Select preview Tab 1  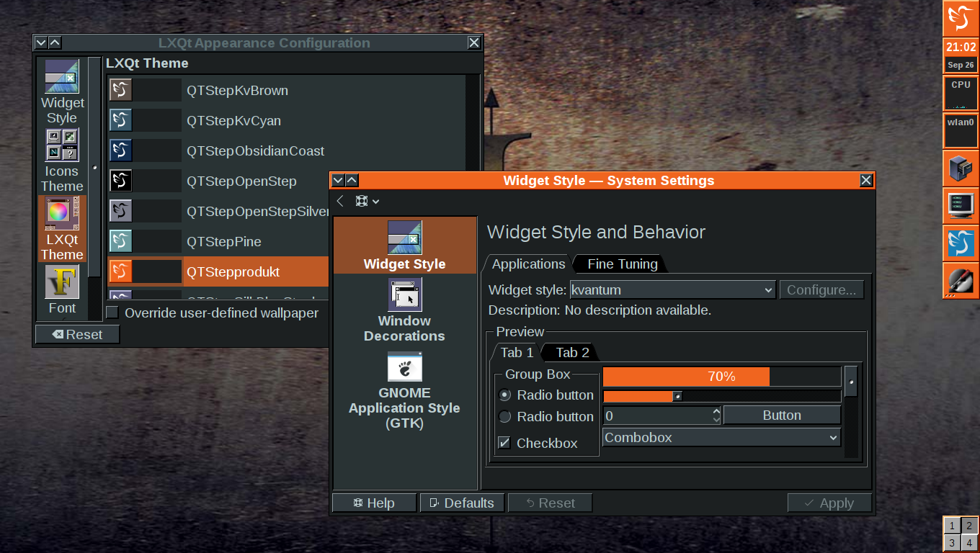click(517, 352)
